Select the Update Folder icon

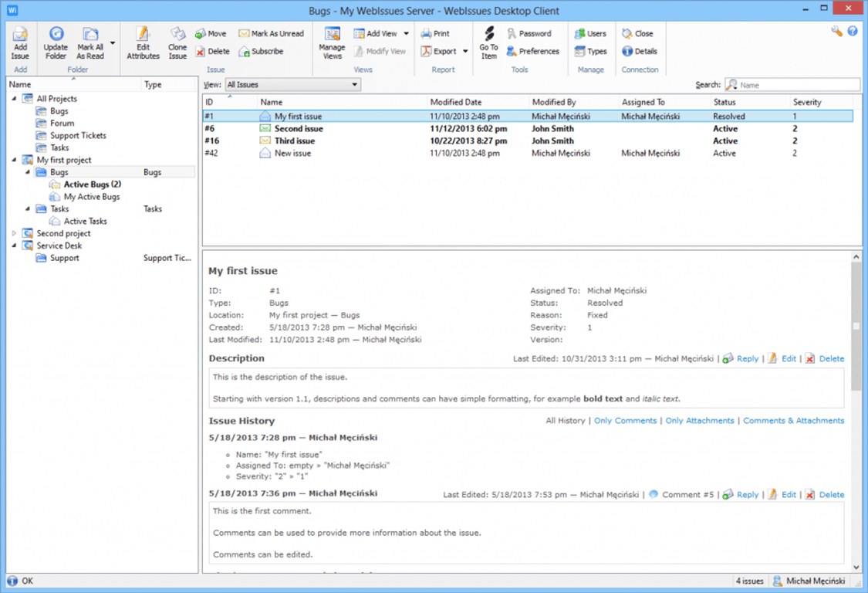(x=56, y=42)
